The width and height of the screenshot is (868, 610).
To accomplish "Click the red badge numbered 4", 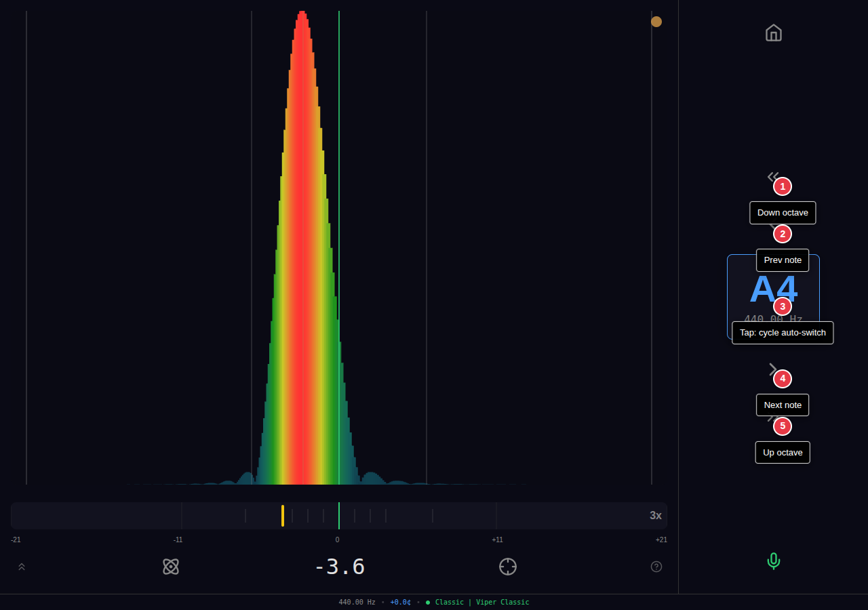I will [x=783, y=379].
